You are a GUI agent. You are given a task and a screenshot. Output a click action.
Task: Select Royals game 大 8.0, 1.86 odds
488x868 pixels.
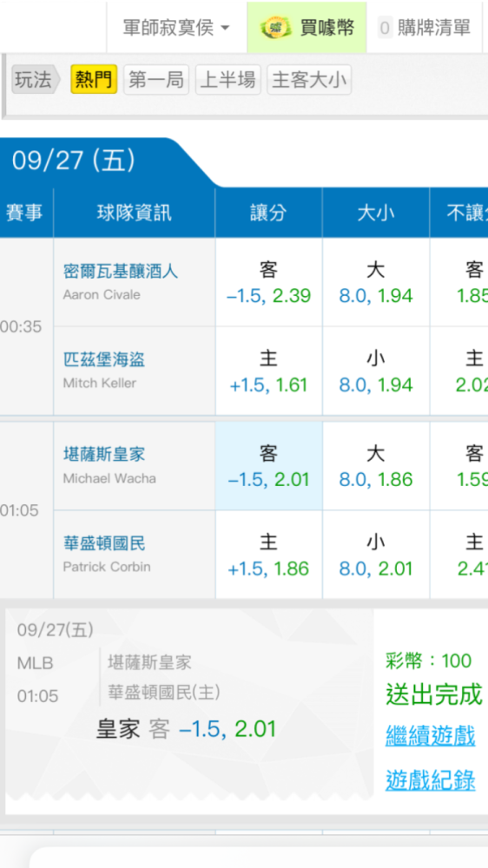376,465
